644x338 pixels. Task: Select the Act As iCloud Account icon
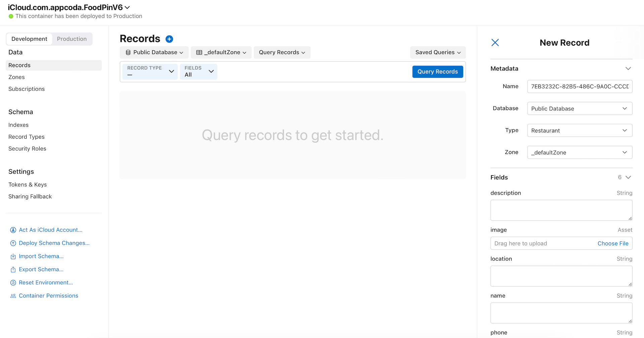click(x=13, y=230)
